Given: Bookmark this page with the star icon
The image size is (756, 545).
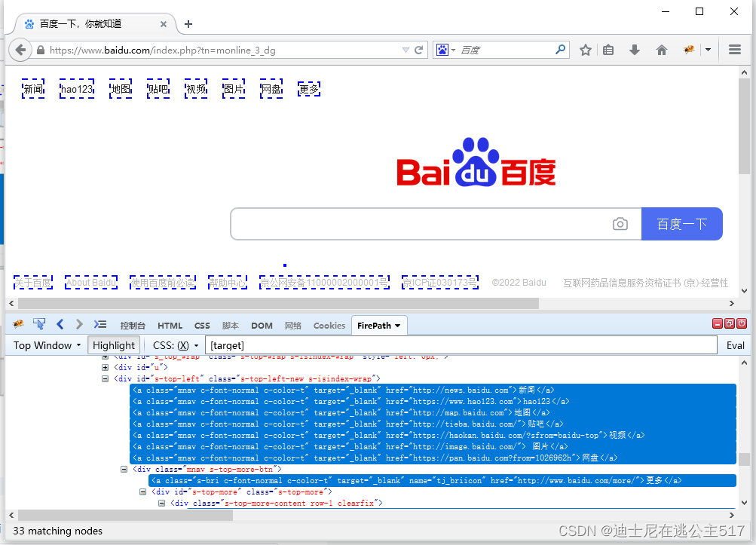Looking at the screenshot, I should point(586,50).
